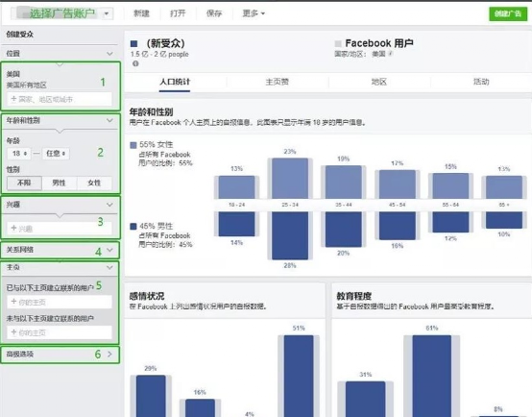Click the help icon next to 美国
The image size is (532, 417).
pos(391,54)
